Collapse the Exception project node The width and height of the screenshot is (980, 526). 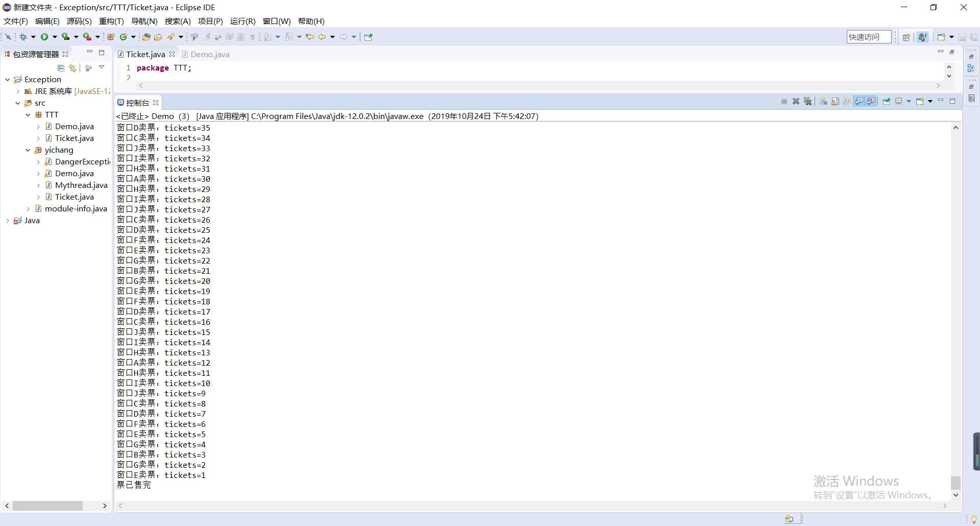click(x=7, y=80)
